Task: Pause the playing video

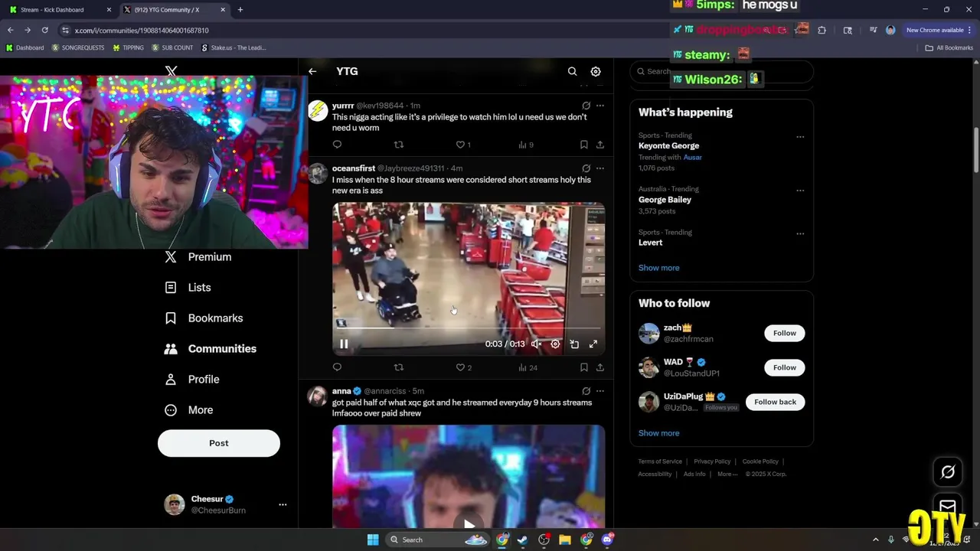Action: pos(344,344)
